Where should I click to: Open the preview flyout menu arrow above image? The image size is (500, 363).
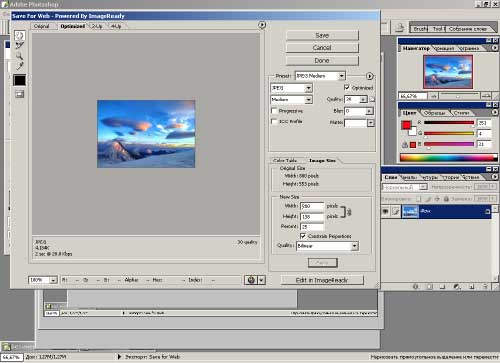pos(262,25)
